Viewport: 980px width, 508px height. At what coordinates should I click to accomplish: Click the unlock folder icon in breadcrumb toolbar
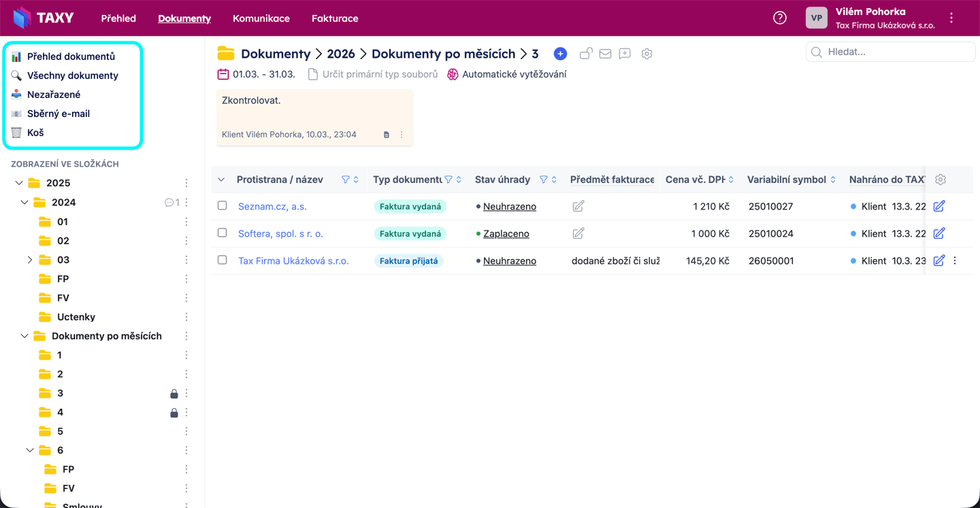pos(585,54)
